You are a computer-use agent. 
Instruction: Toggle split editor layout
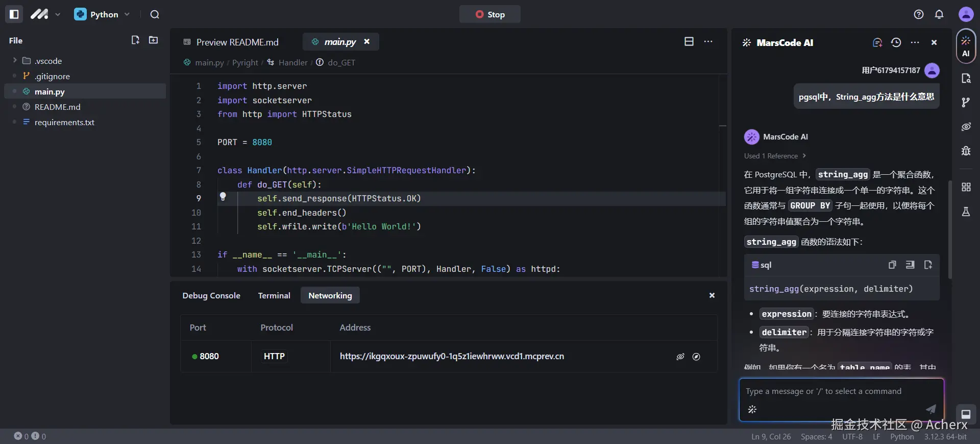click(689, 41)
